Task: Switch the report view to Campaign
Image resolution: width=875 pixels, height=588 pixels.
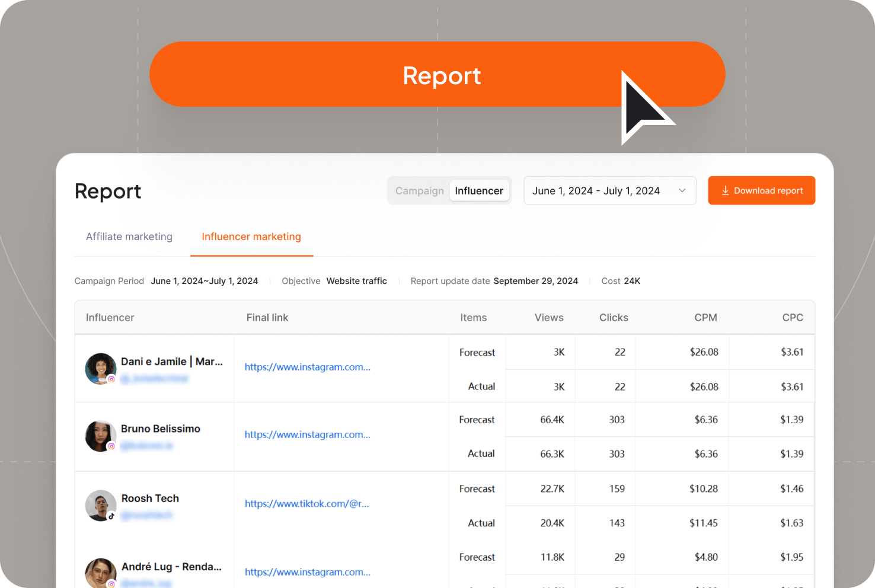Action: point(420,191)
